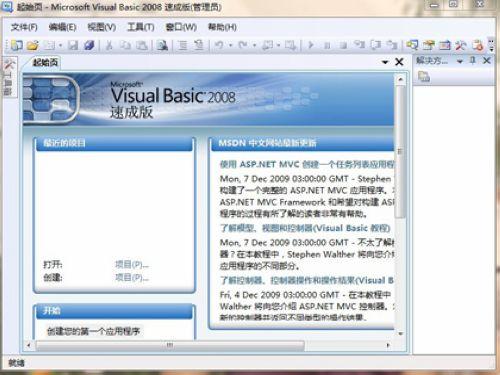
Task: Click the horizontal scrollbar right arrow
Action: click(388, 345)
